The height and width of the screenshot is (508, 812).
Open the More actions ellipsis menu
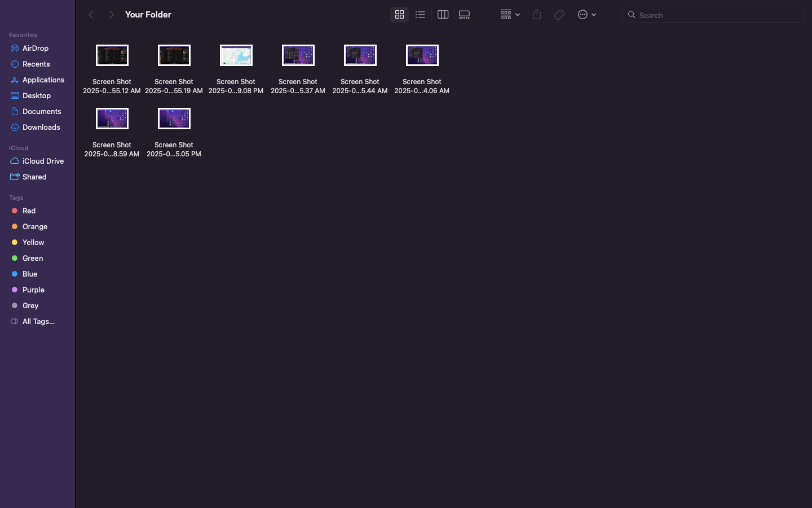tap(586, 15)
